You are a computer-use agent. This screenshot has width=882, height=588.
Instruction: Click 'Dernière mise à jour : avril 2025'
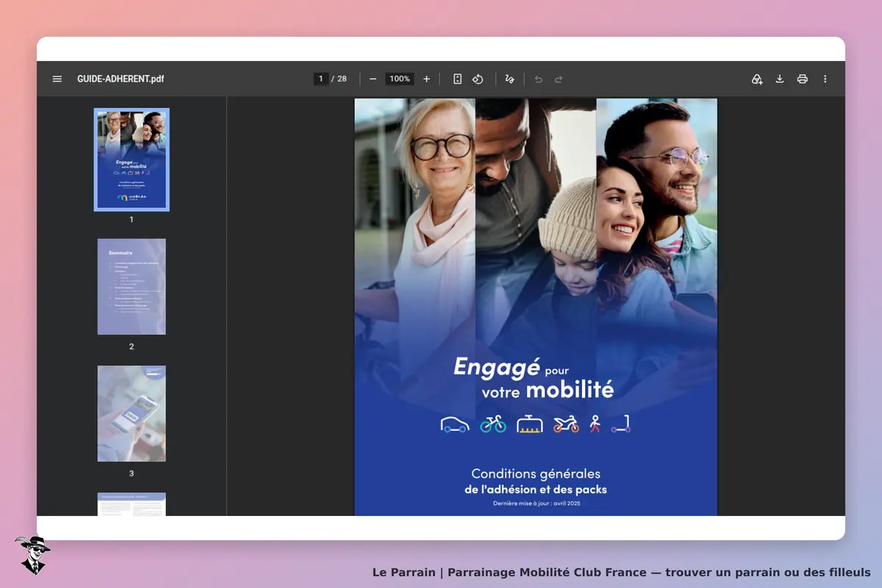(537, 503)
